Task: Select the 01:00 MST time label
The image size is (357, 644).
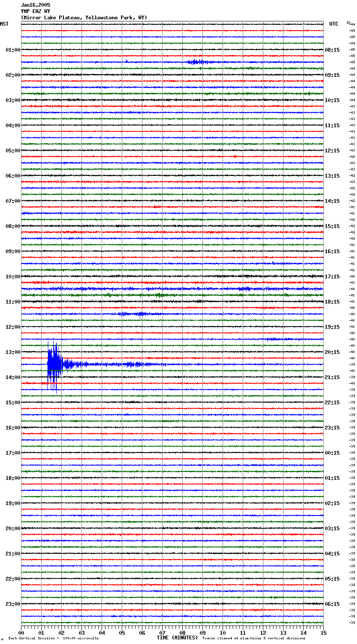Action: coord(13,50)
